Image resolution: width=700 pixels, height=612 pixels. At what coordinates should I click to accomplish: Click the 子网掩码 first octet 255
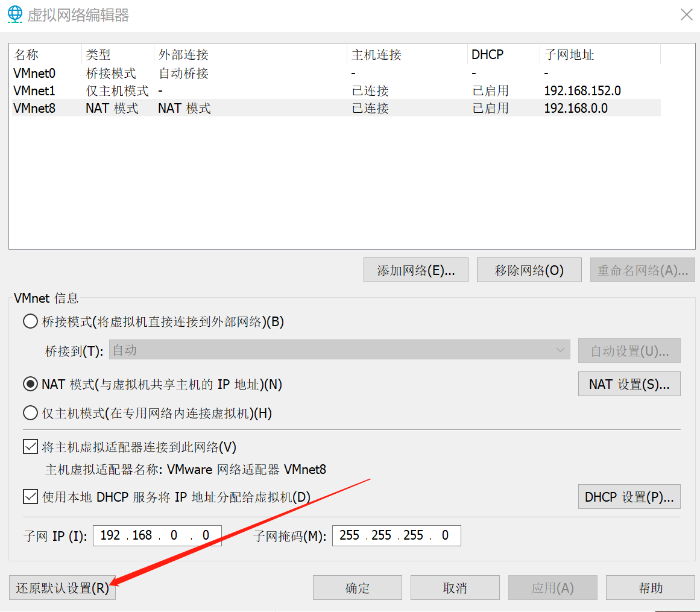click(349, 535)
